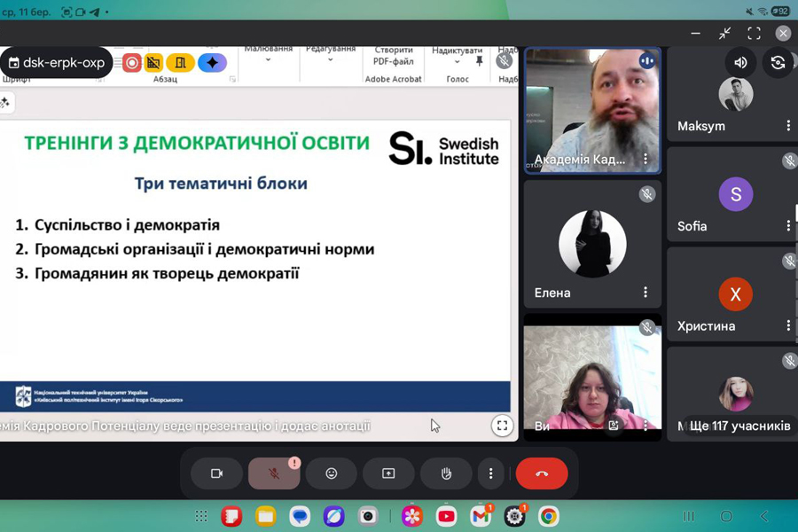Click the yellow building icon
Screen dimensions: 798x532
(180, 63)
